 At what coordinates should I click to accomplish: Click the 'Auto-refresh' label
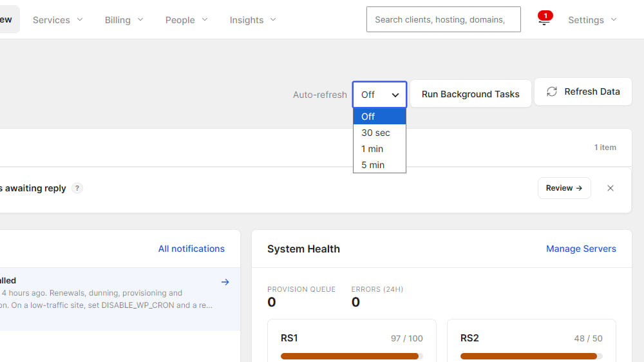(319, 95)
